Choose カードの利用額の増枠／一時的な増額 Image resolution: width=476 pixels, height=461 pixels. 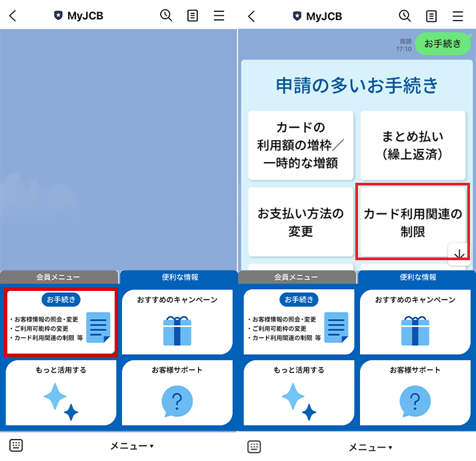(301, 145)
